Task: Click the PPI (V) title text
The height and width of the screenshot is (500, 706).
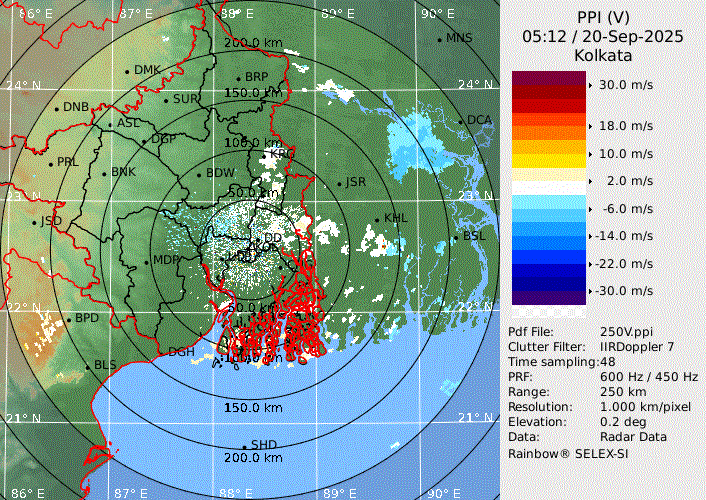Action: (x=602, y=17)
